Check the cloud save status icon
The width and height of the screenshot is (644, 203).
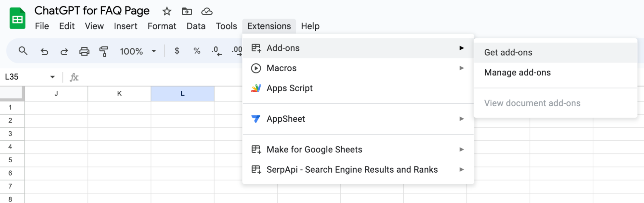(207, 11)
